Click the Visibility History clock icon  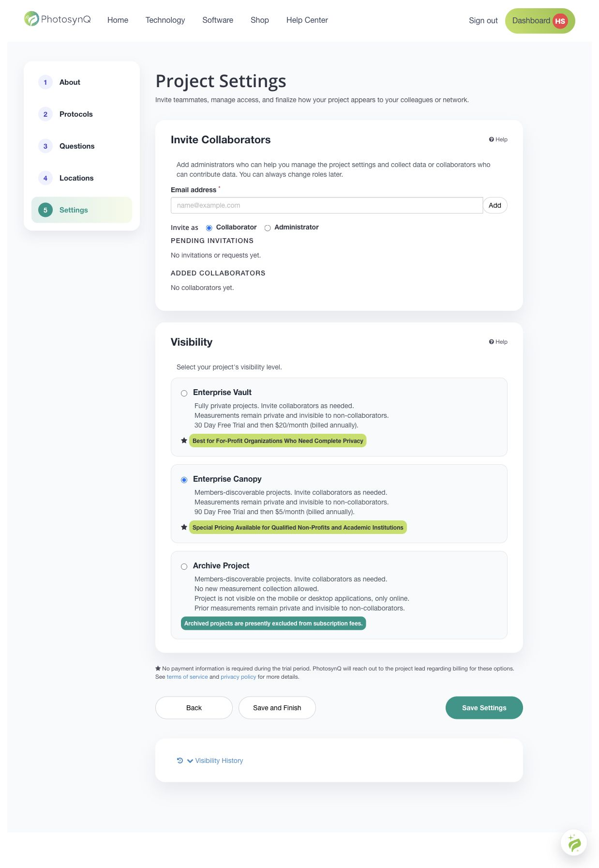[x=180, y=761]
